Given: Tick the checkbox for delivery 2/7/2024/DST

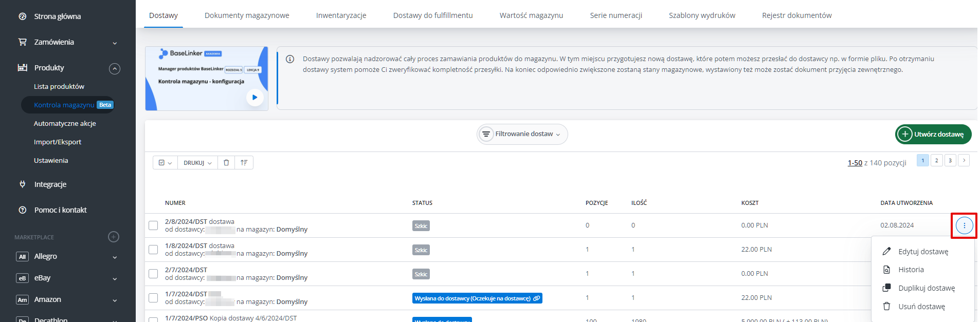Looking at the screenshot, I should 153,274.
